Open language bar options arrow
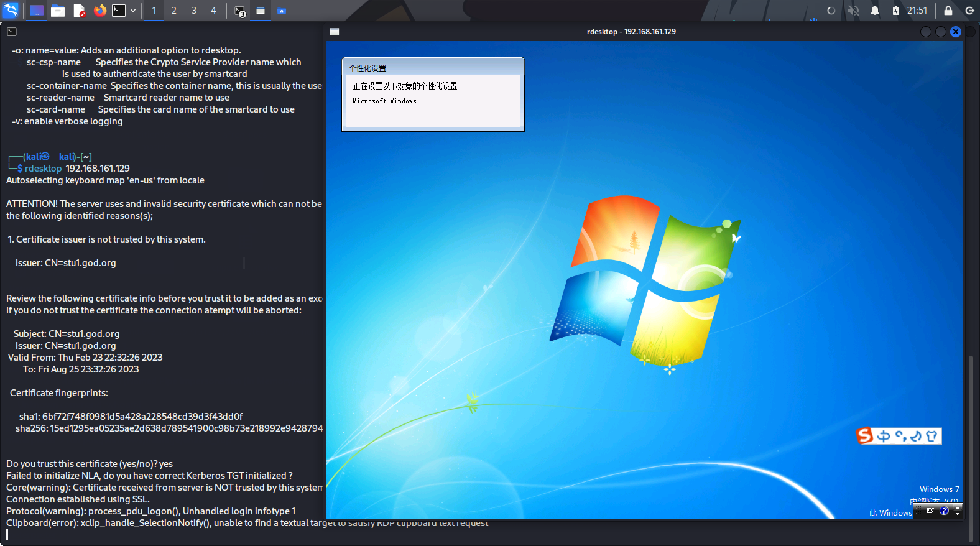 958,514
